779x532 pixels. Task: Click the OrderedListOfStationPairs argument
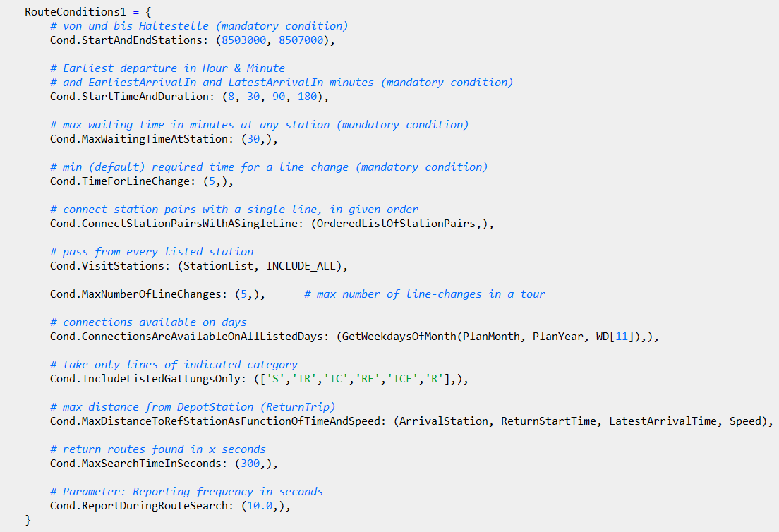click(x=396, y=224)
